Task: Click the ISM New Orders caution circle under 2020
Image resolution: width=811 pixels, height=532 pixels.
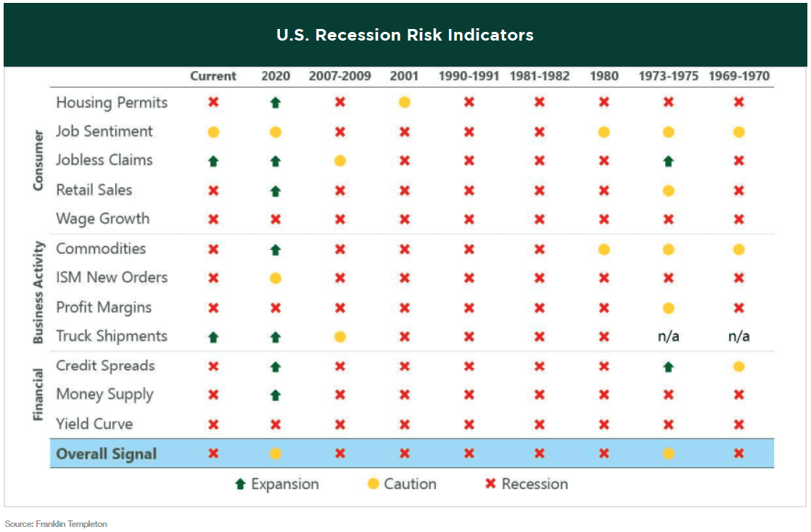Action: [x=275, y=278]
